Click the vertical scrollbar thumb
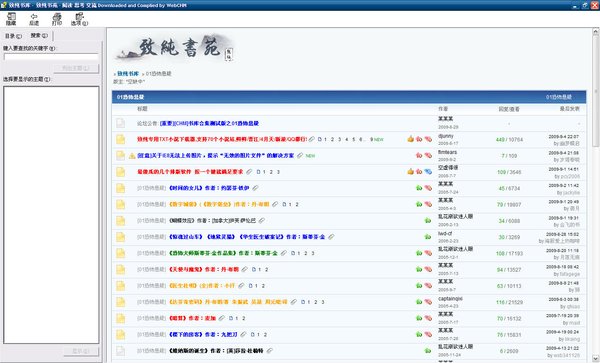This screenshot has height=363, width=600. [x=596, y=91]
